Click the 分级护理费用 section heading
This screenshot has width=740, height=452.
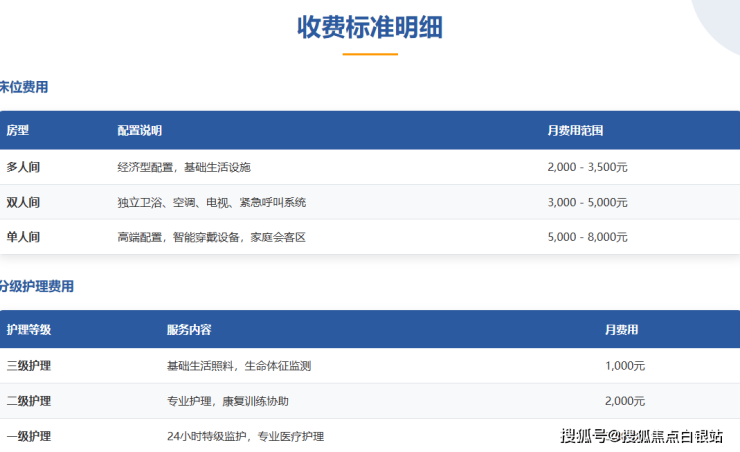tap(37, 286)
